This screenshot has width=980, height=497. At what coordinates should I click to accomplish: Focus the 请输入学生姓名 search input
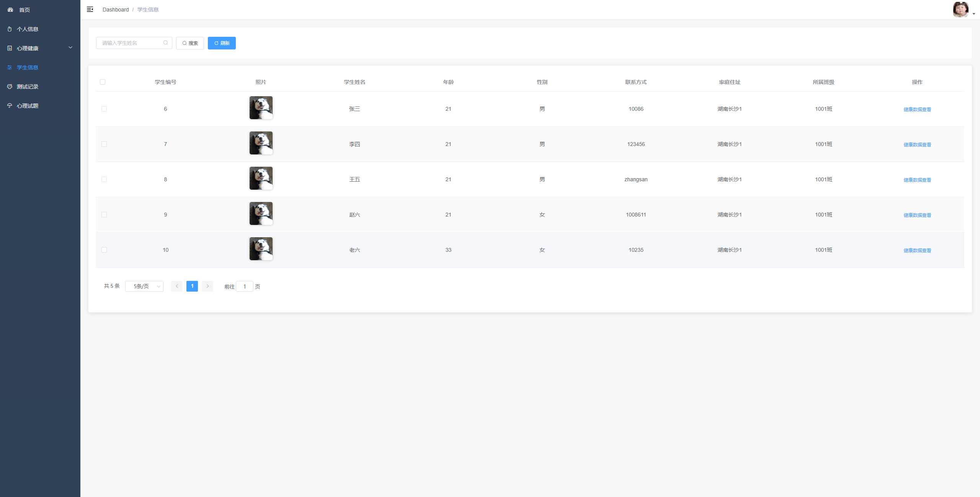click(134, 43)
